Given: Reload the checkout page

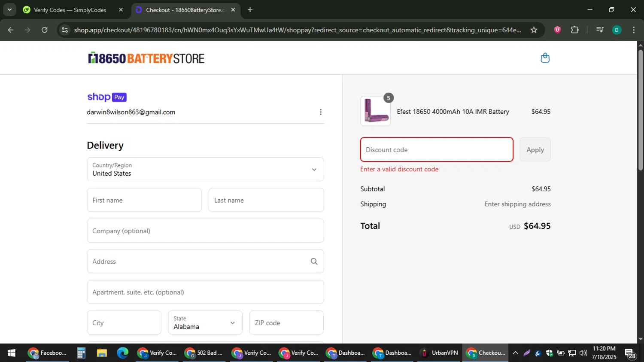Looking at the screenshot, I should pyautogui.click(x=45, y=30).
